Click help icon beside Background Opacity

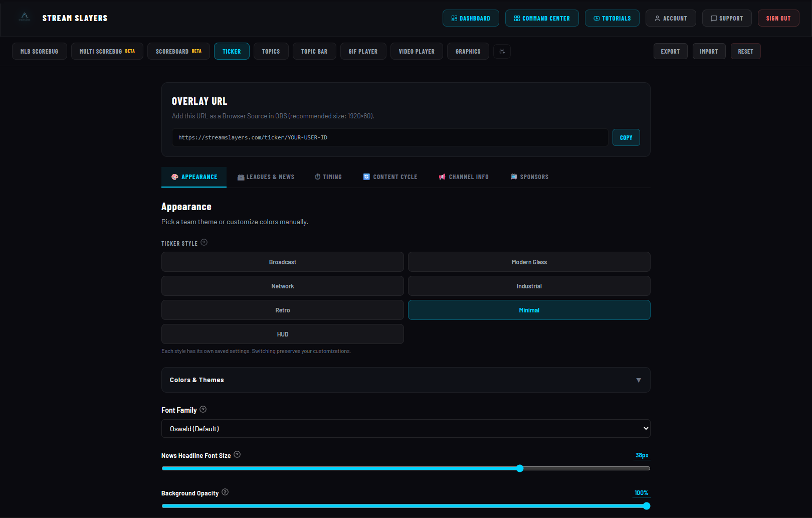[x=225, y=492]
